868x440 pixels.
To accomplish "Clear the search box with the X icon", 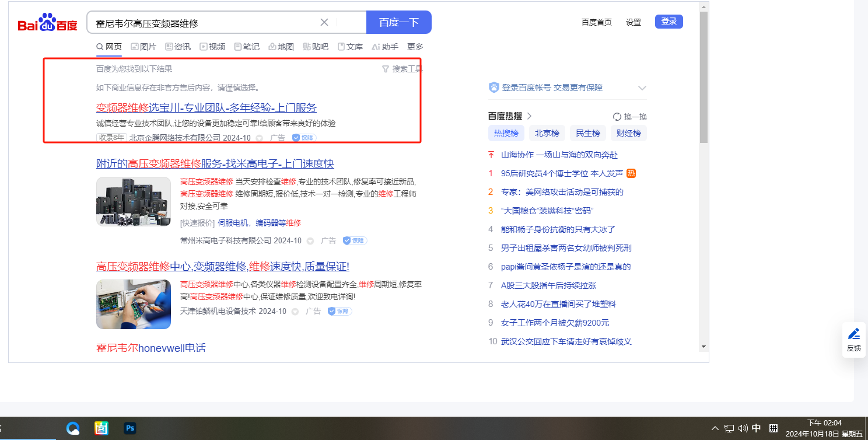I will pos(324,23).
